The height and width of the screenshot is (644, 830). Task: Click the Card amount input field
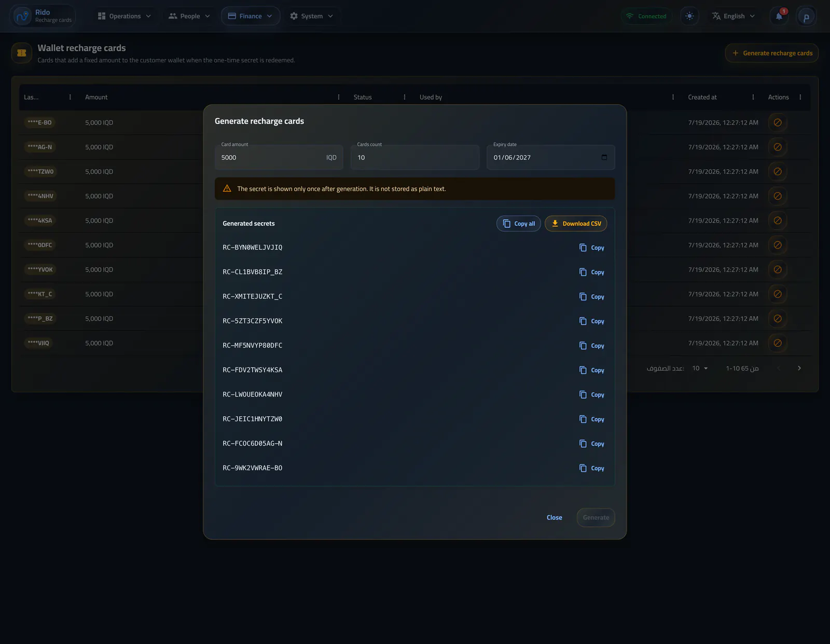pos(279,157)
